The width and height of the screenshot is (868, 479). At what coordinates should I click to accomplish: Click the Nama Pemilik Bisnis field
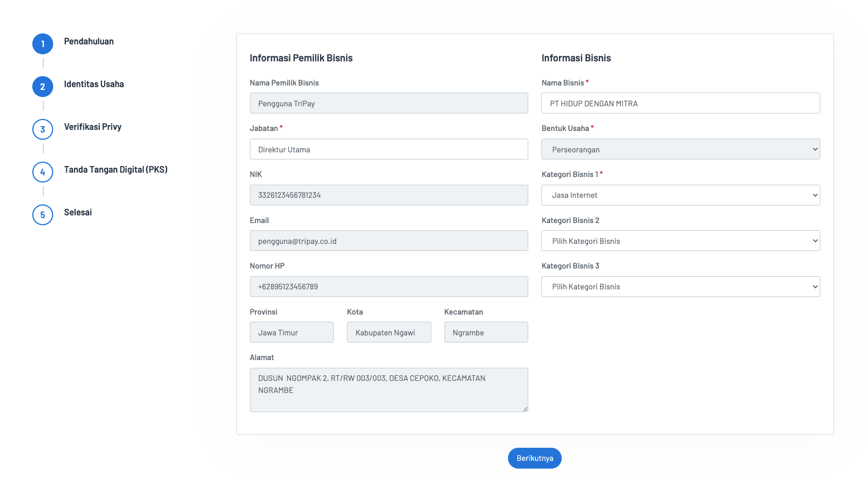click(x=389, y=103)
